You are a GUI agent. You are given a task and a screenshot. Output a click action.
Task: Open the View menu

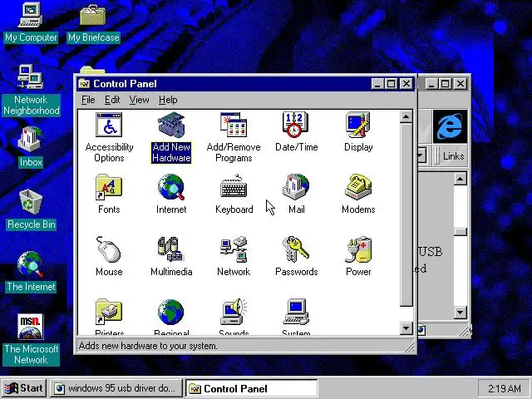[139, 100]
